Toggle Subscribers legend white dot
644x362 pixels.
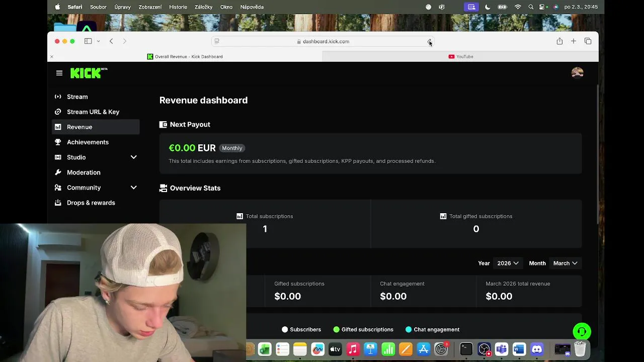[x=285, y=329]
